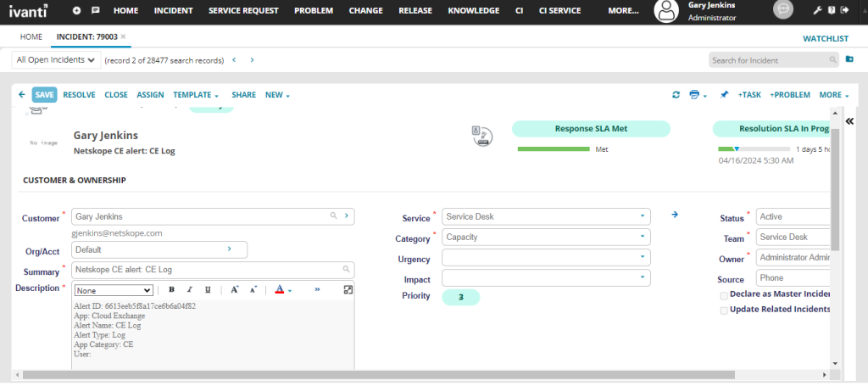Screen dimensions: 868x386
Task: Click the printer icon
Action: click(694, 95)
